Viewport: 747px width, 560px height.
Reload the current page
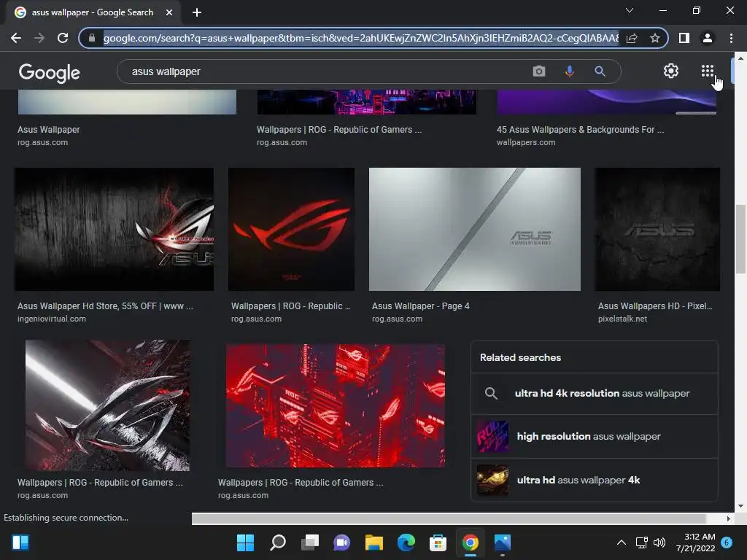coord(63,38)
